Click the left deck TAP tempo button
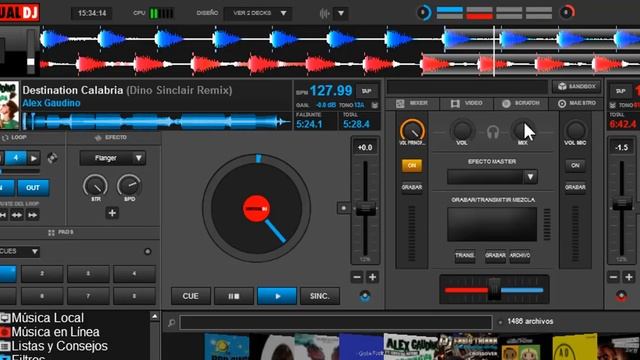This screenshot has width=640, height=360. click(x=367, y=91)
